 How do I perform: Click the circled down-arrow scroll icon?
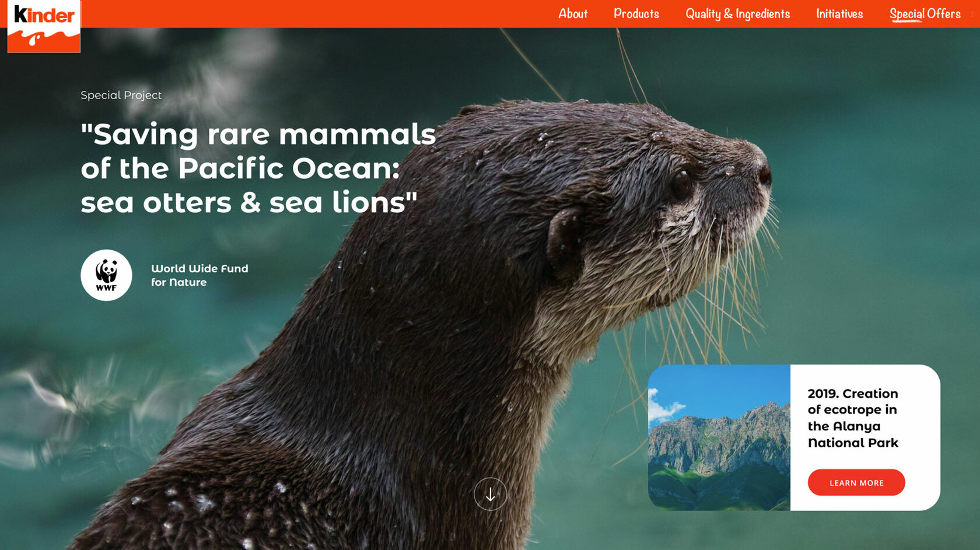tap(490, 494)
